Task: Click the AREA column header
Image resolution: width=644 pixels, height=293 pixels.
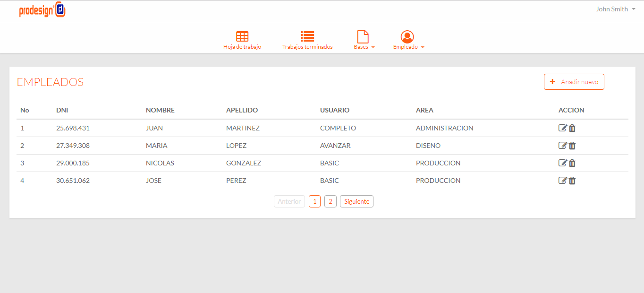Action: coord(424,110)
